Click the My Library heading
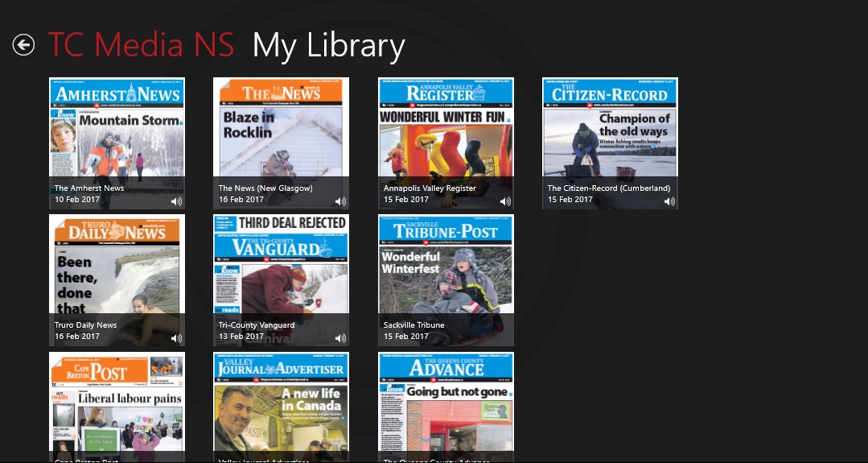This screenshot has height=463, width=868. click(329, 46)
